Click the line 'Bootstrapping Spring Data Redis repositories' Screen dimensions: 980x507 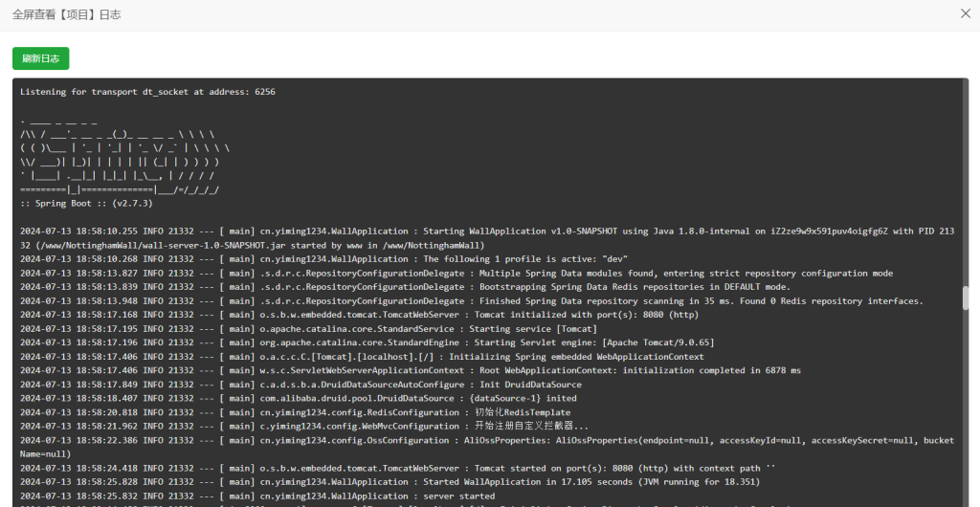(x=405, y=287)
